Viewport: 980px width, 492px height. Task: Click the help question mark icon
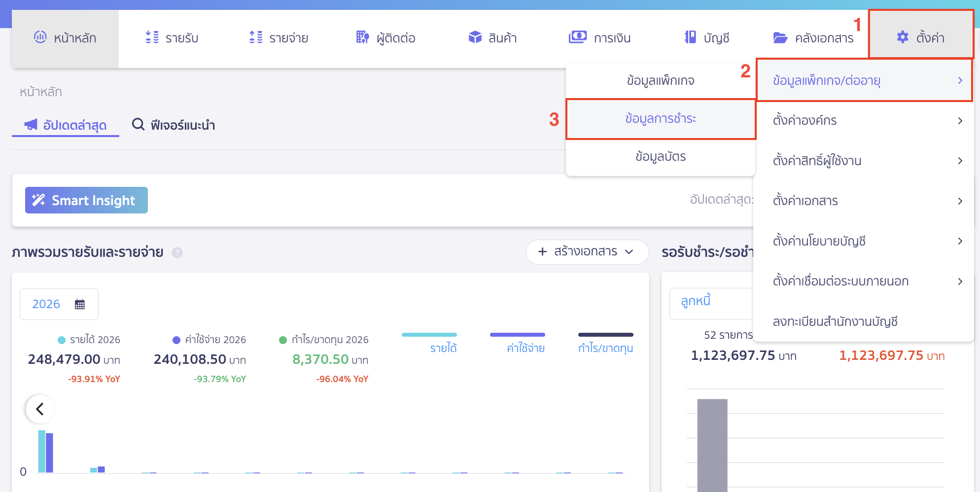pyautogui.click(x=177, y=253)
